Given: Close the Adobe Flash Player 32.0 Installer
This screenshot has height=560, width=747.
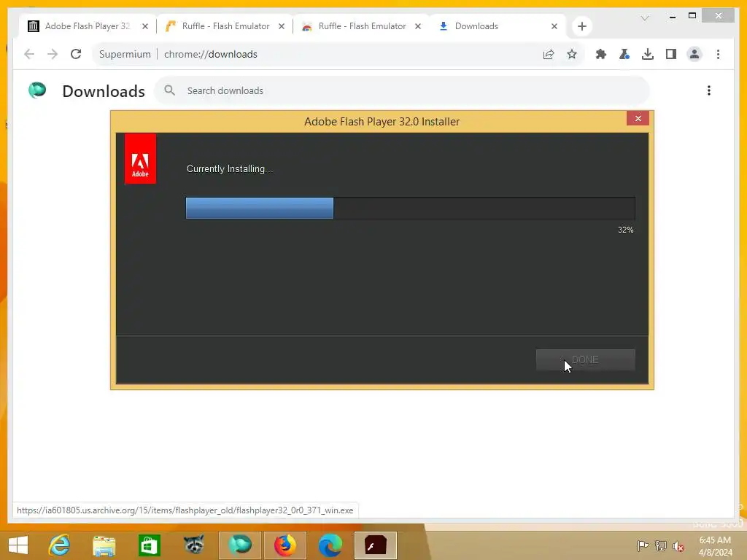Looking at the screenshot, I should point(638,118).
